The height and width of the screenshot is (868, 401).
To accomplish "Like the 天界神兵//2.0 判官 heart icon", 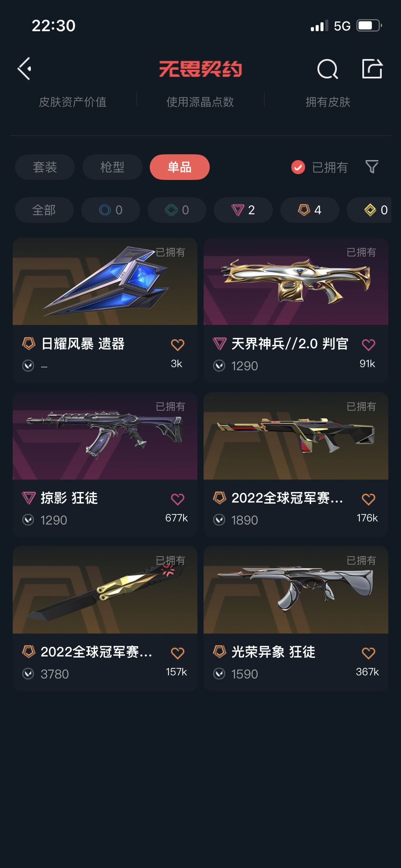I will (x=368, y=345).
